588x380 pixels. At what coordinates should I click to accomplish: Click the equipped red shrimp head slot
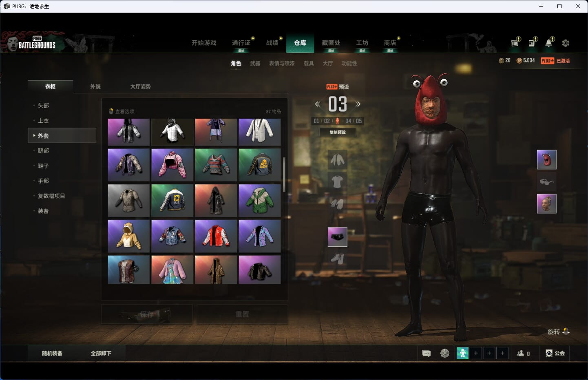546,159
